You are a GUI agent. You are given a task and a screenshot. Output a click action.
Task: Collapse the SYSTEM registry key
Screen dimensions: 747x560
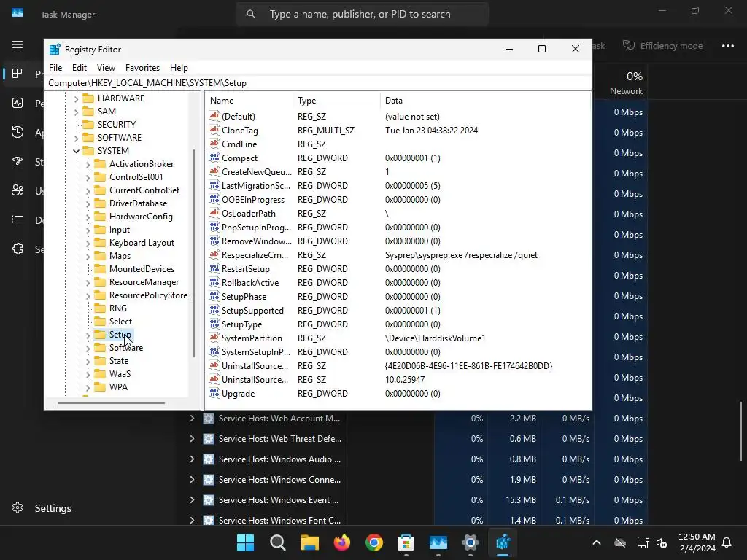pos(76,151)
